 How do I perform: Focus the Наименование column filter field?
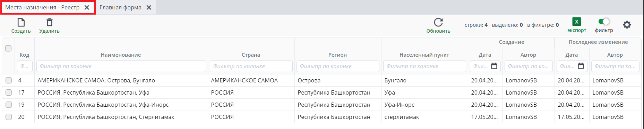[x=121, y=66]
